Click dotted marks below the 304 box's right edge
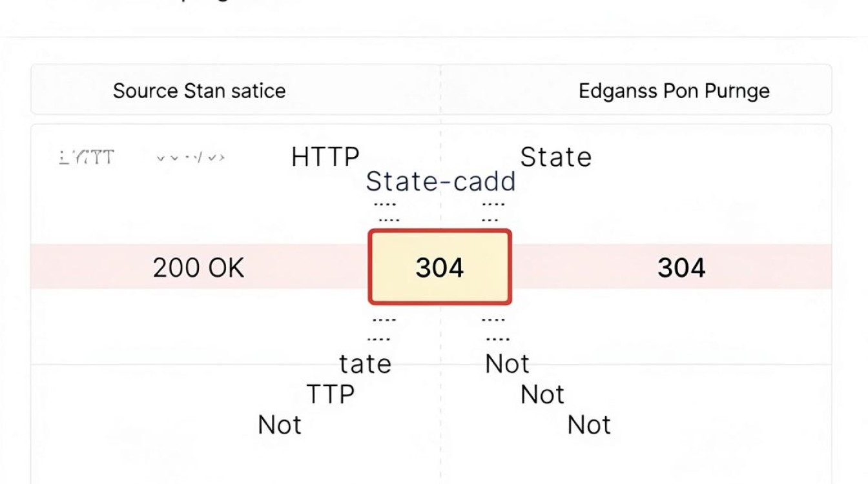 pos(495,328)
